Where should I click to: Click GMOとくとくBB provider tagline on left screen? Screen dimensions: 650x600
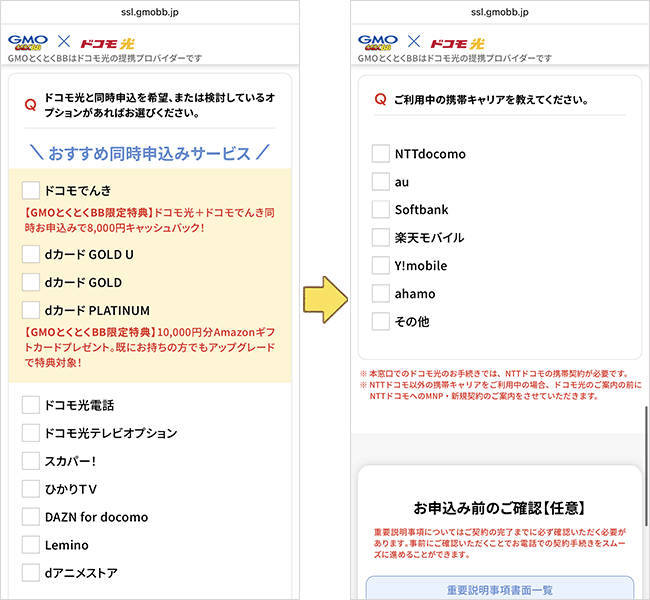pos(105,58)
